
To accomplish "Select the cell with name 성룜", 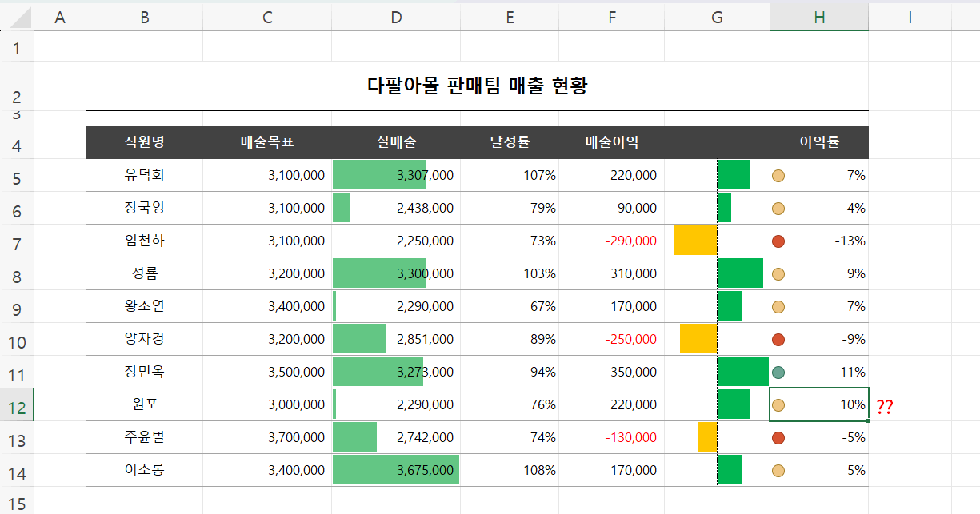I will pyautogui.click(x=144, y=273).
